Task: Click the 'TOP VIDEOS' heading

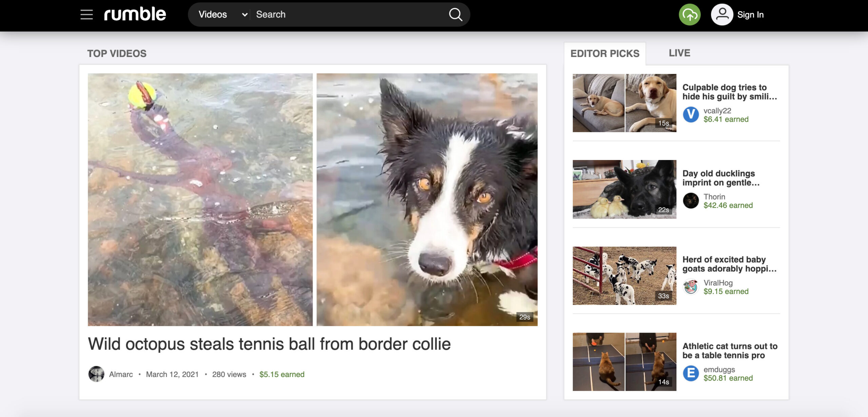Action: coord(117,54)
